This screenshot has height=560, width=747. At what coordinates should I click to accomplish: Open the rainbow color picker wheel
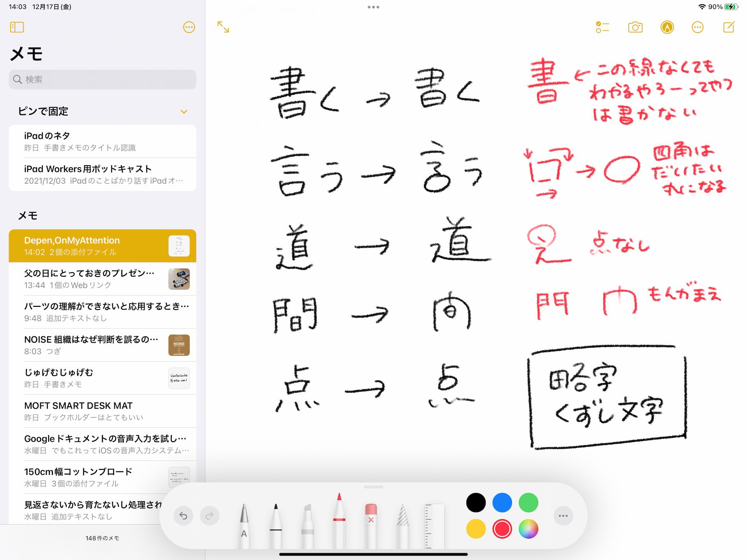528,529
